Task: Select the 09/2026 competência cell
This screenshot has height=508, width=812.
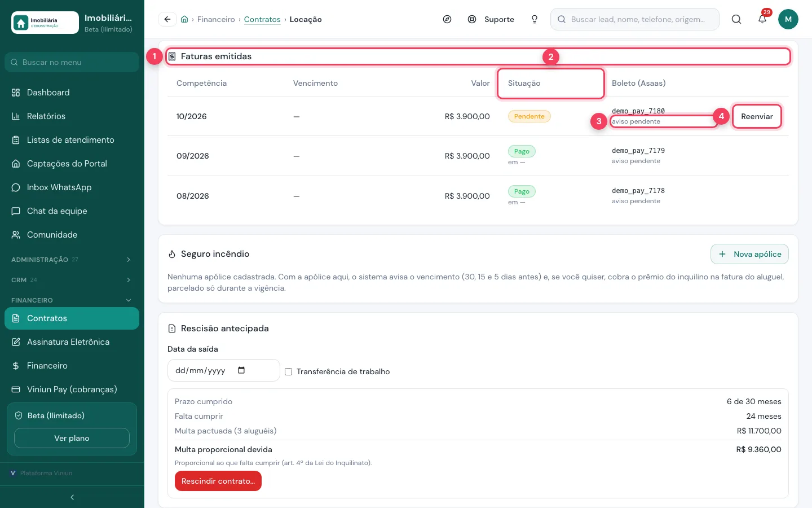Action: 193,156
